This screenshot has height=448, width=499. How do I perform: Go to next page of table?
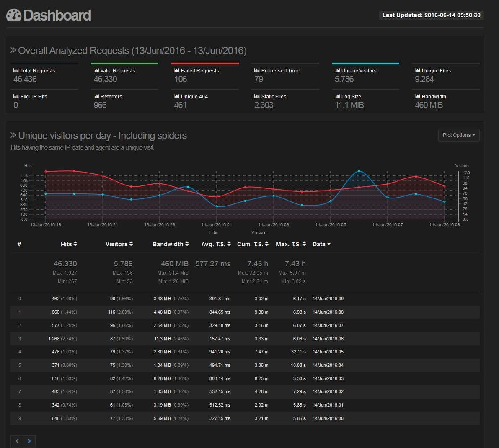point(29,441)
